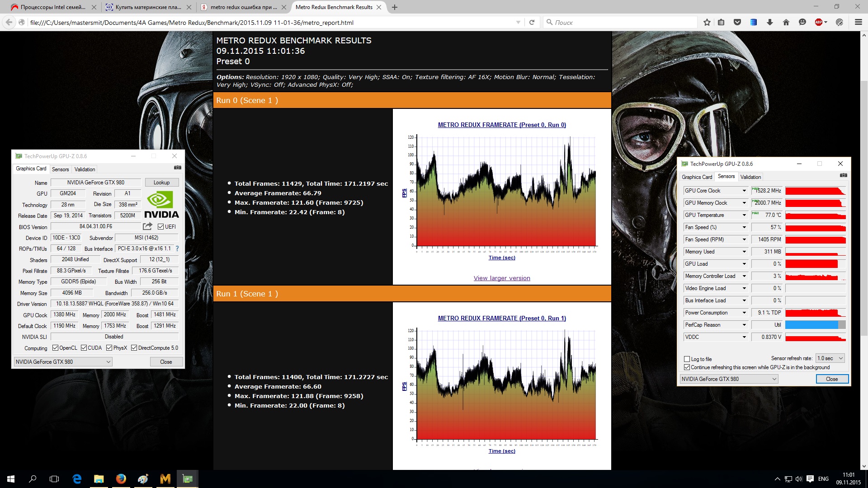
Task: Click the BIOS export share icon
Action: [147, 226]
